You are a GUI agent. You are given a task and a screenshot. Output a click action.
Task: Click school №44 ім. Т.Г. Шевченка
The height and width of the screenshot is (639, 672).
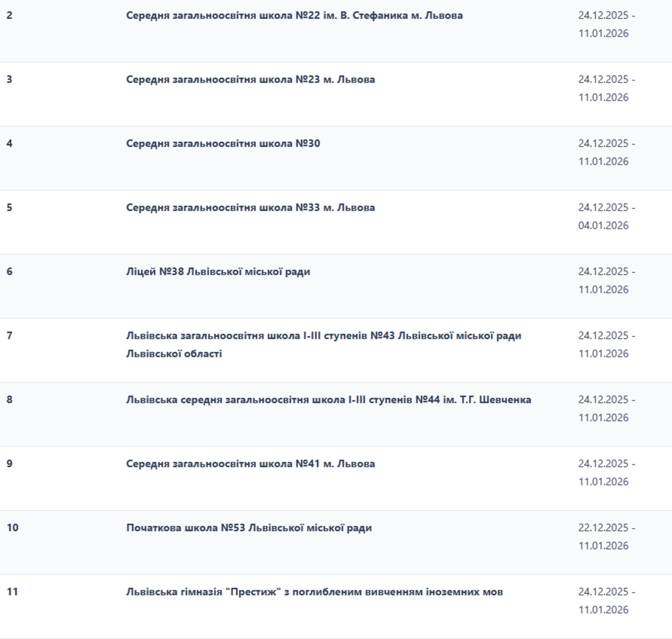click(x=328, y=399)
